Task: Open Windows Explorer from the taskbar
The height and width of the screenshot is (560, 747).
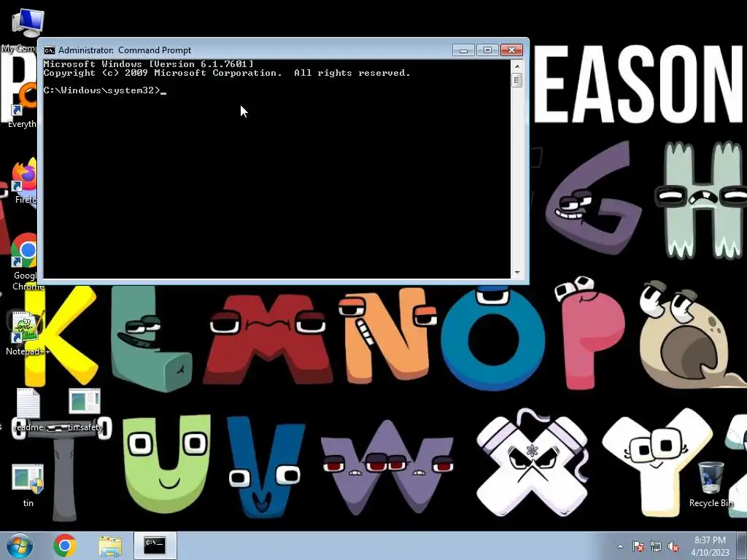Action: [x=110, y=545]
